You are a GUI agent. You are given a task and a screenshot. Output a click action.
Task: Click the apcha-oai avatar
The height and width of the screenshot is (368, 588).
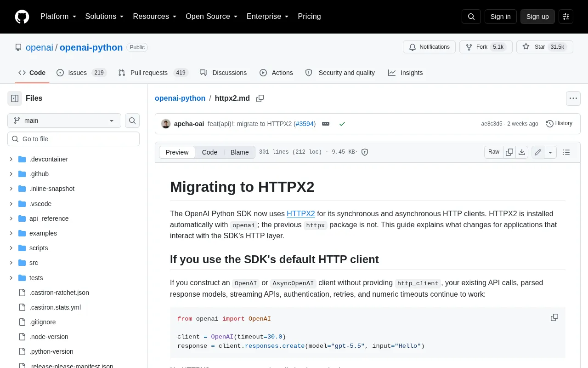coord(166,124)
